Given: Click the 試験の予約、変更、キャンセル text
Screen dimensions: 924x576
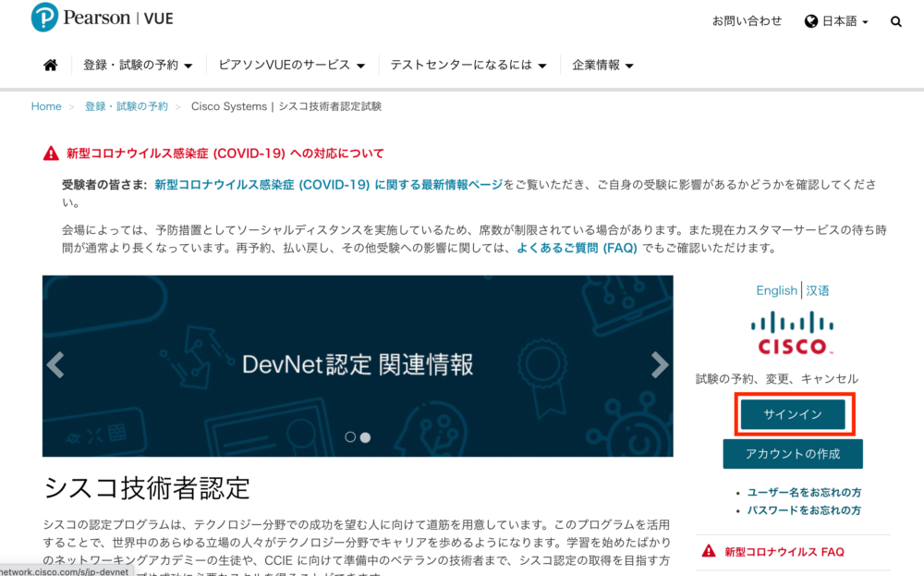Looking at the screenshot, I should tap(777, 378).
